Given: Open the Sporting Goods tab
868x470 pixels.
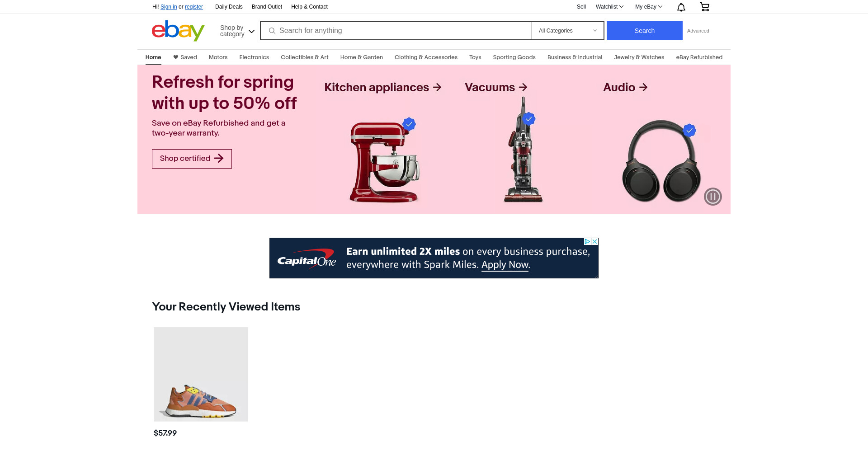Looking at the screenshot, I should pos(514,57).
